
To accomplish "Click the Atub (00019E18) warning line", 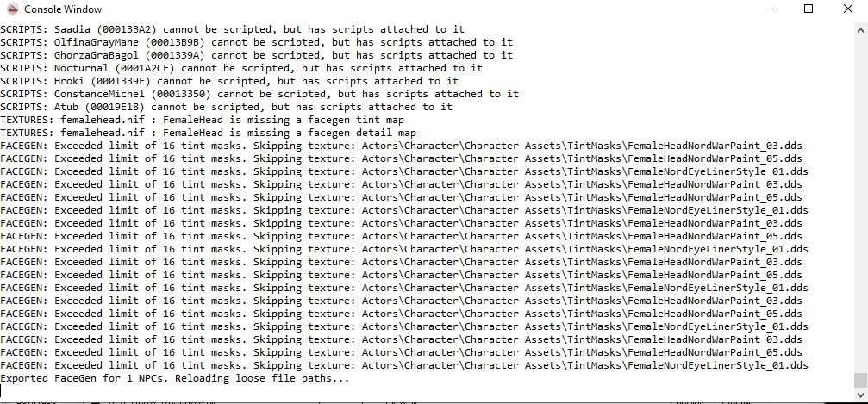I will 227,106.
